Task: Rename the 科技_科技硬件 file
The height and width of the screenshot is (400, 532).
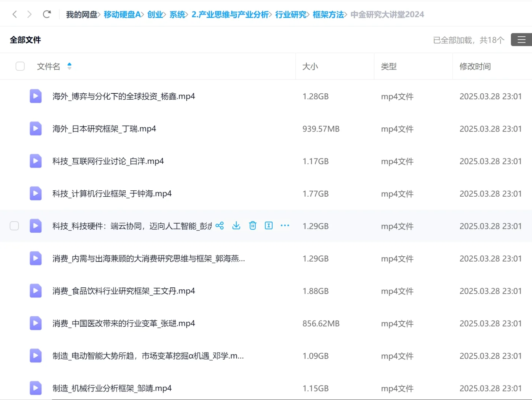Action: pyautogui.click(x=269, y=226)
